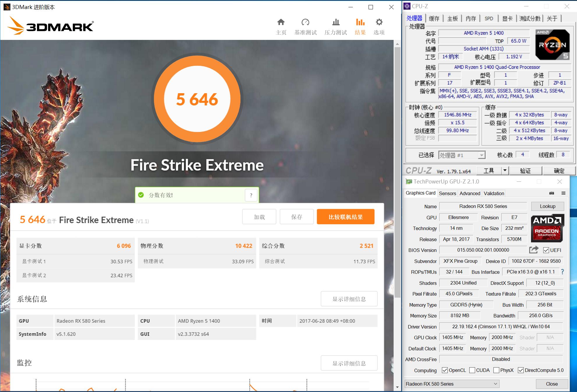The height and width of the screenshot is (392, 577).
Task: Switch to the CPU-Z processor (处理器) tab
Action: tap(414, 18)
